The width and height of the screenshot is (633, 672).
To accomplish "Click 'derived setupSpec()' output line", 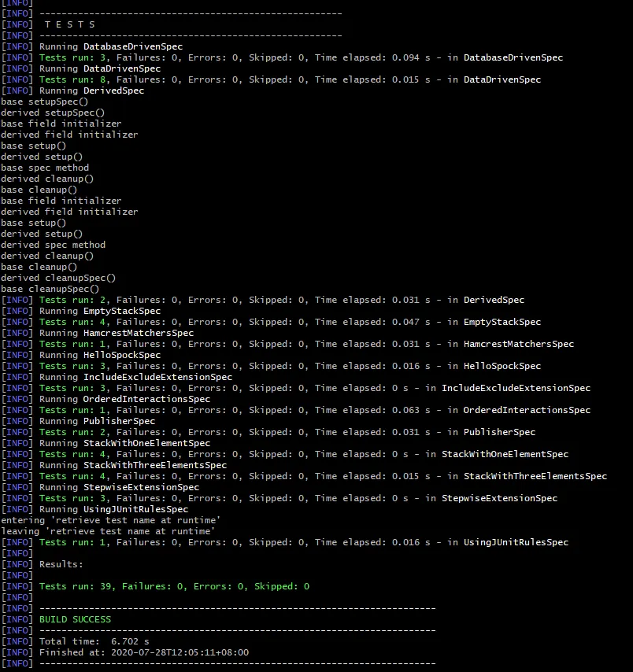I will 52,113.
